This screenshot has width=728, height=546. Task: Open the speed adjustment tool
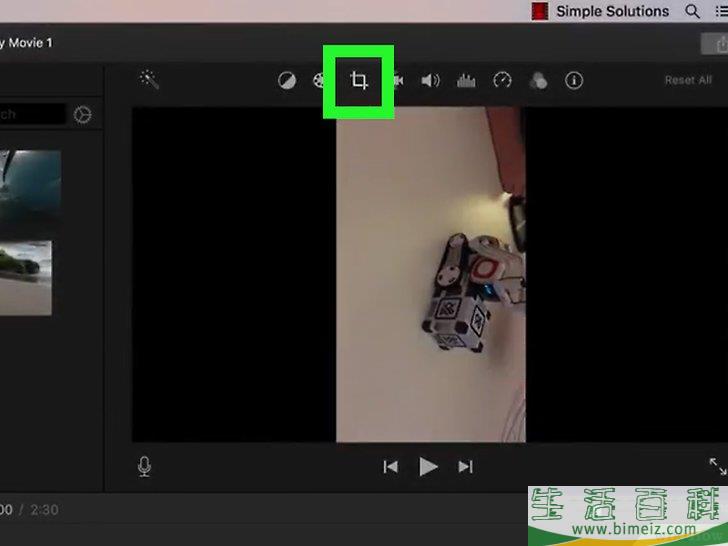click(x=502, y=81)
